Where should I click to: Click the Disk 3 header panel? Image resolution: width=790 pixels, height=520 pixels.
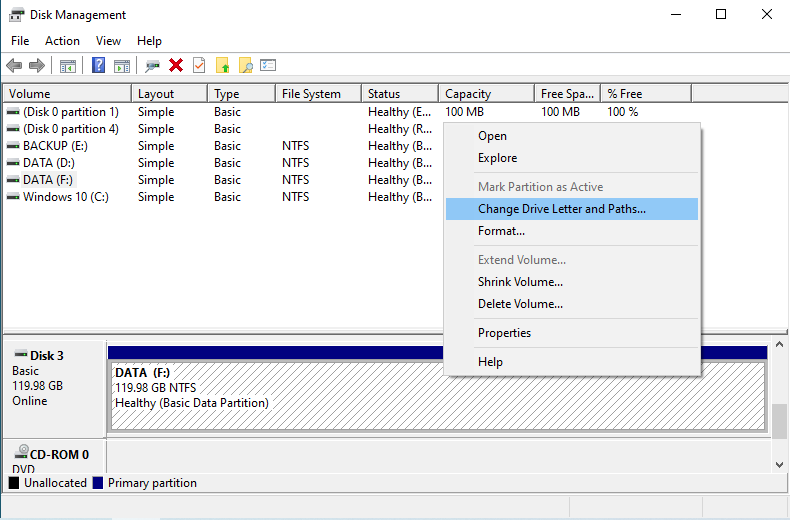click(55, 388)
